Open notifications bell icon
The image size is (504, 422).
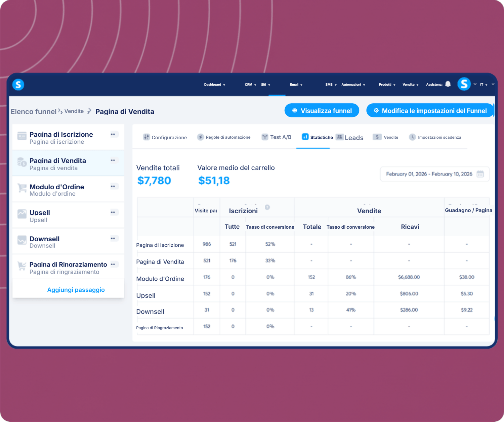click(448, 84)
